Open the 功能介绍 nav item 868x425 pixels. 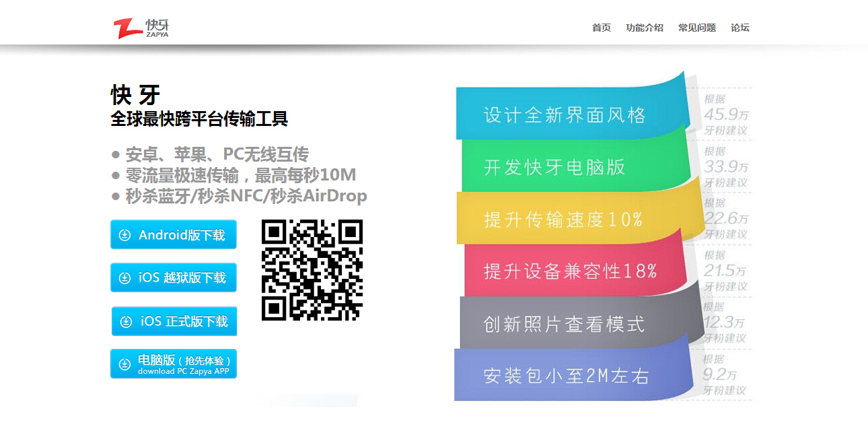645,28
